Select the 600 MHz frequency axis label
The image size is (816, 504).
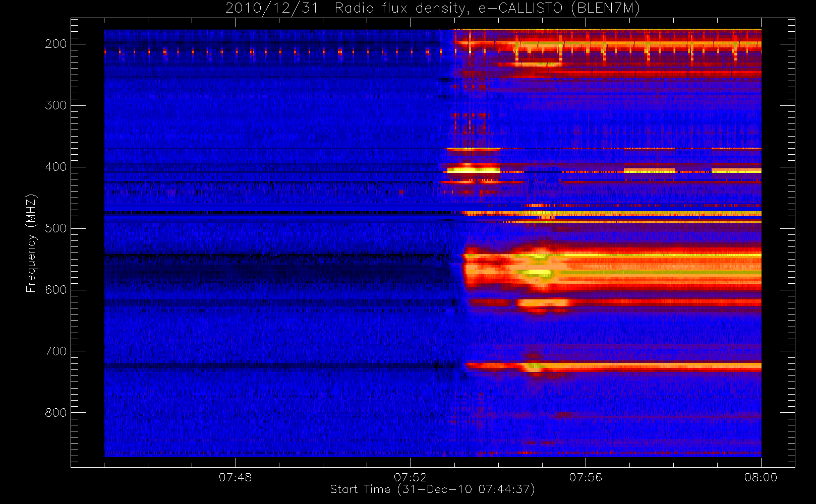[56, 290]
